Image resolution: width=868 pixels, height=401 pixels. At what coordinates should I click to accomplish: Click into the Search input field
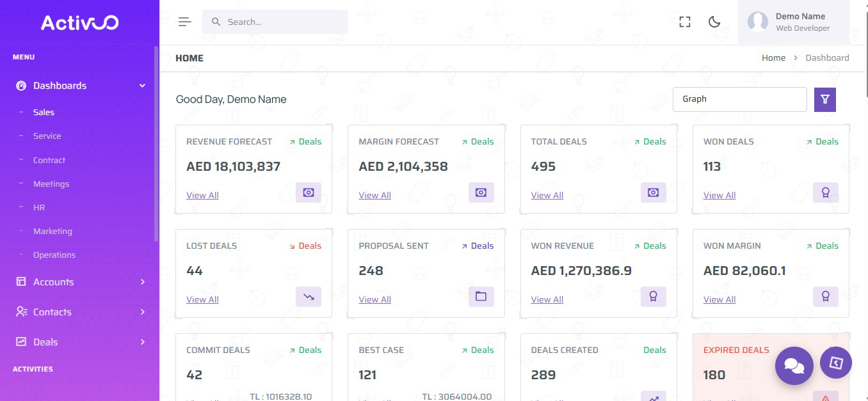click(x=282, y=22)
